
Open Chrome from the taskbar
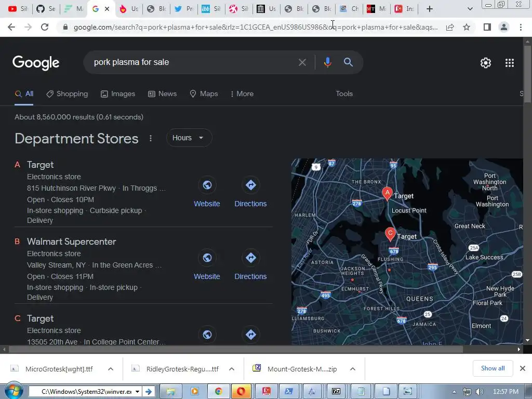click(x=218, y=392)
